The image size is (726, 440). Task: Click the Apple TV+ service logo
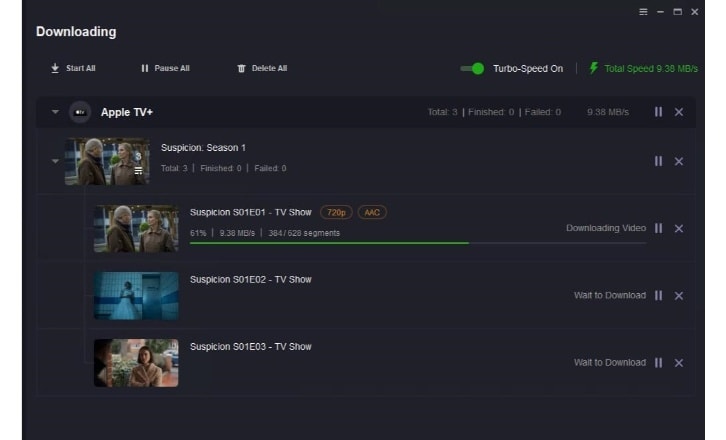coord(81,112)
